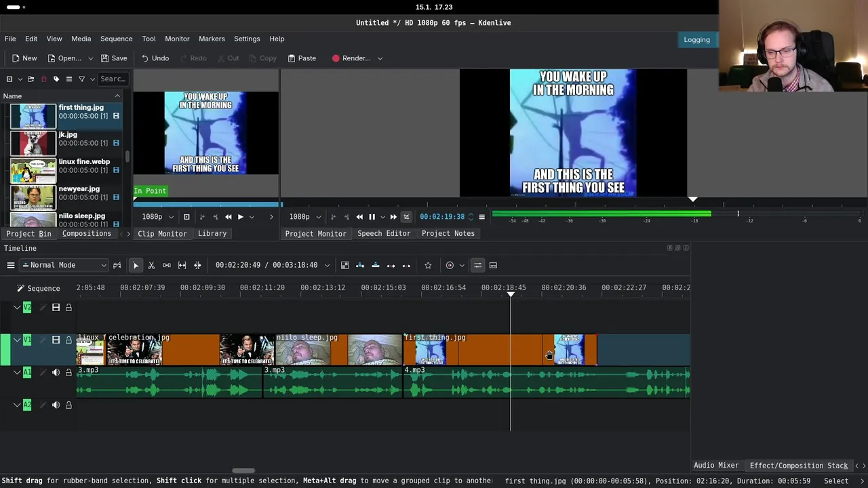Activate the arrow selection tool in timeline

tap(136, 265)
